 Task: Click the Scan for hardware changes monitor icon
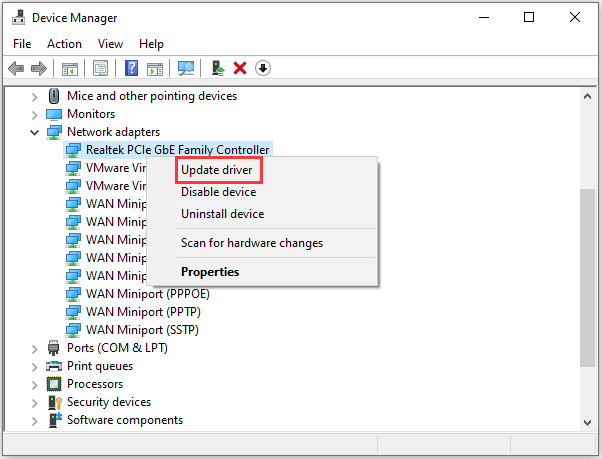(x=186, y=68)
